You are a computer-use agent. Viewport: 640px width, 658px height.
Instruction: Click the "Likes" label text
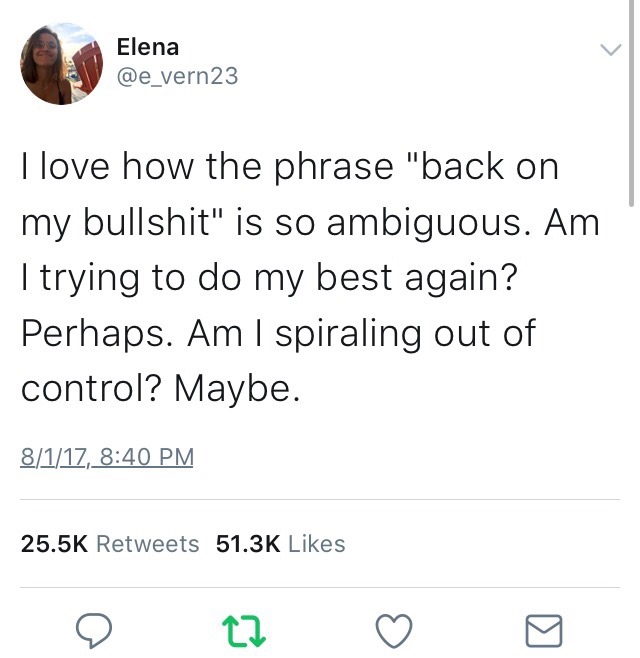click(x=316, y=544)
